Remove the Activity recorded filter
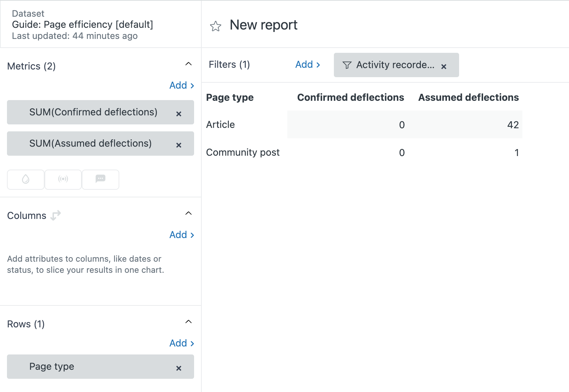569x392 pixels. click(x=444, y=66)
